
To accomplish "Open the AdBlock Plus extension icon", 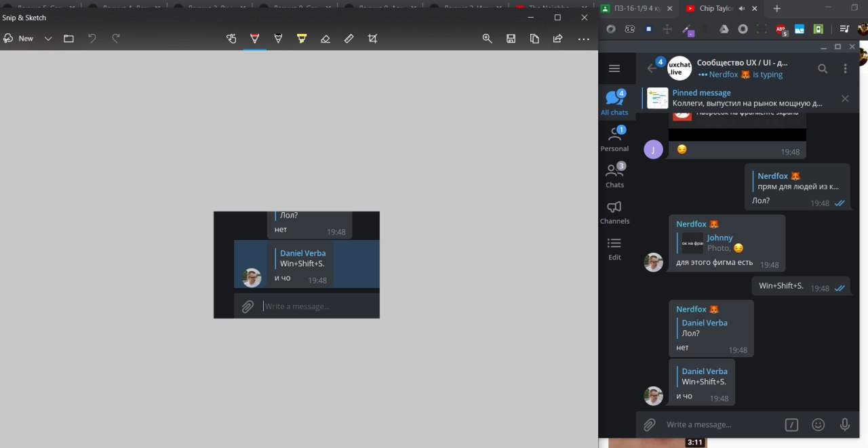I will tap(781, 29).
